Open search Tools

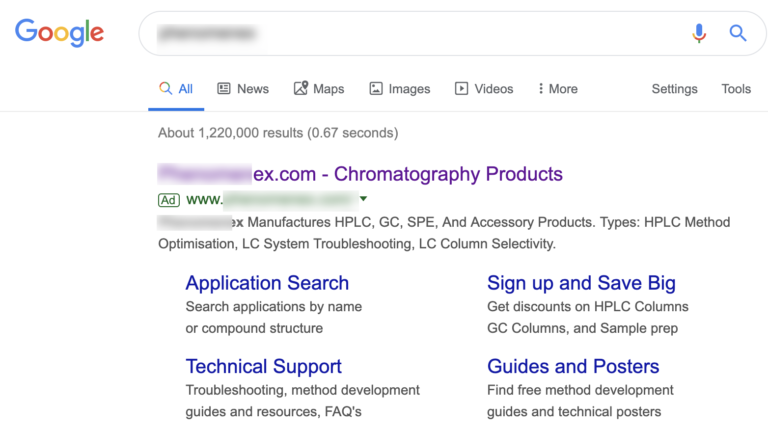[736, 89]
